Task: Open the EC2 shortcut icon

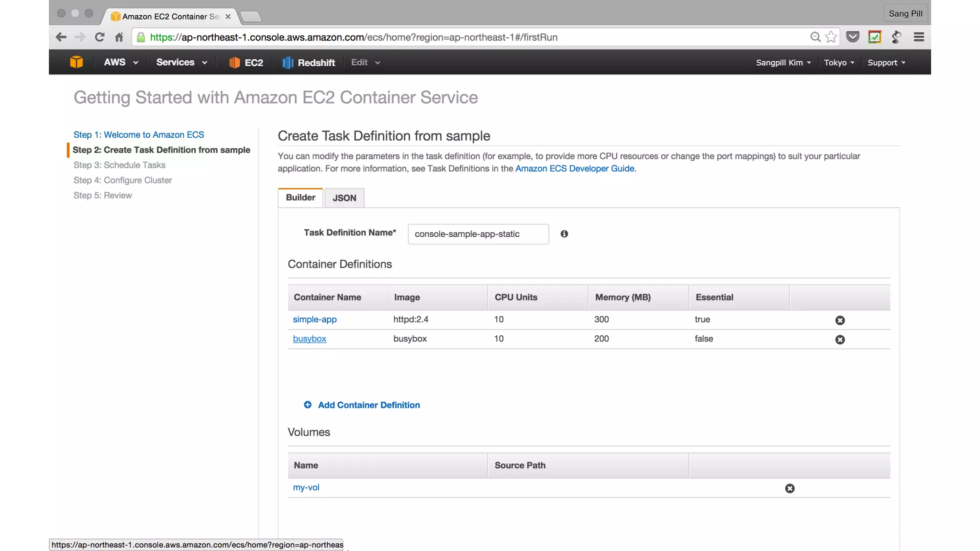Action: pyautogui.click(x=234, y=63)
